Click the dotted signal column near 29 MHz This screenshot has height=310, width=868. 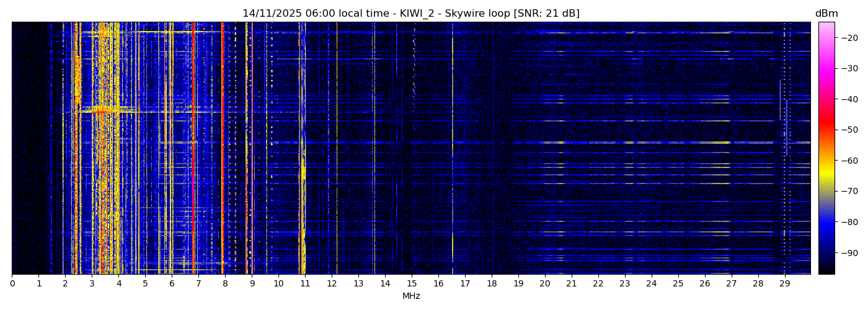pyautogui.click(x=784, y=149)
